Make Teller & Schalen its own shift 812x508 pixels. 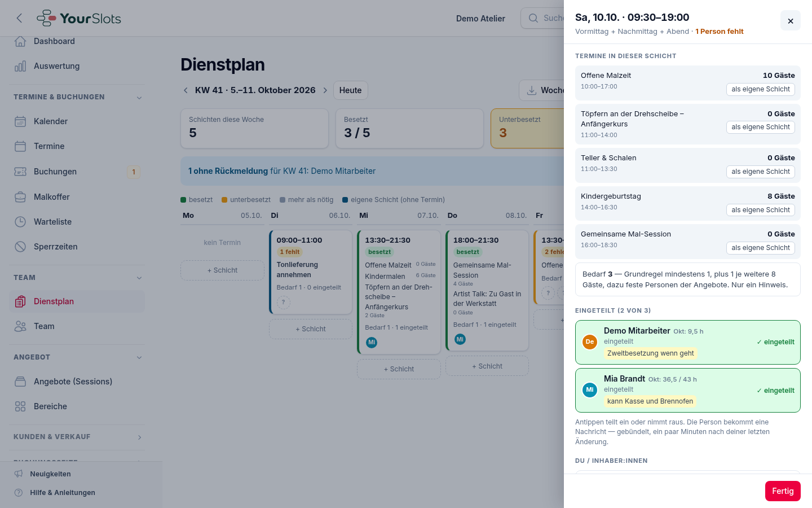point(761,172)
